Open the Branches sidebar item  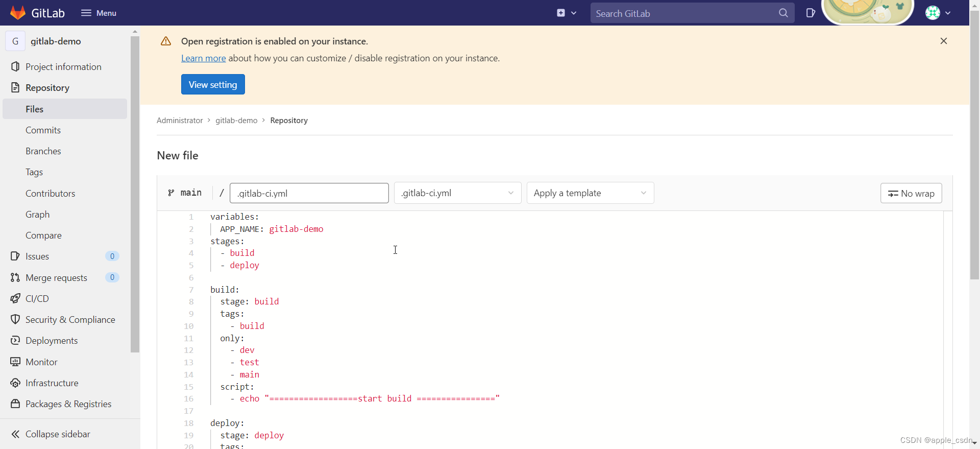65,151
